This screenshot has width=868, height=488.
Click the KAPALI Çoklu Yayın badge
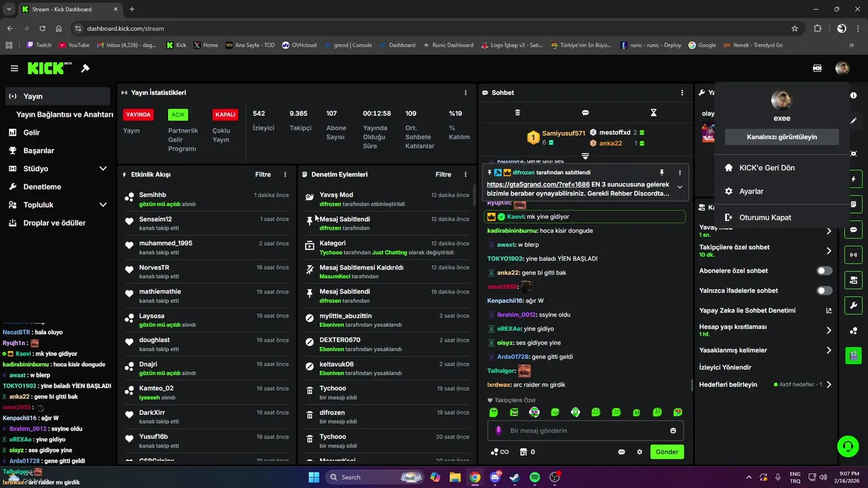pyautogui.click(x=225, y=115)
